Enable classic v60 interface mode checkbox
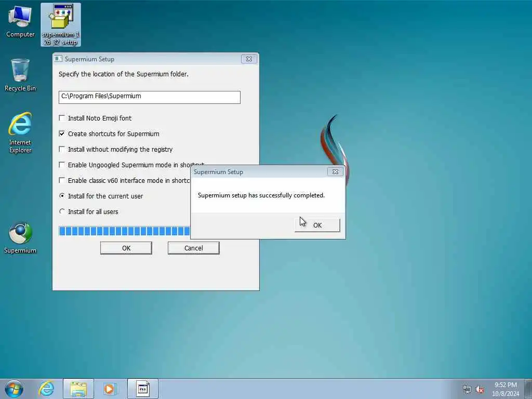The image size is (532, 399). point(62,180)
